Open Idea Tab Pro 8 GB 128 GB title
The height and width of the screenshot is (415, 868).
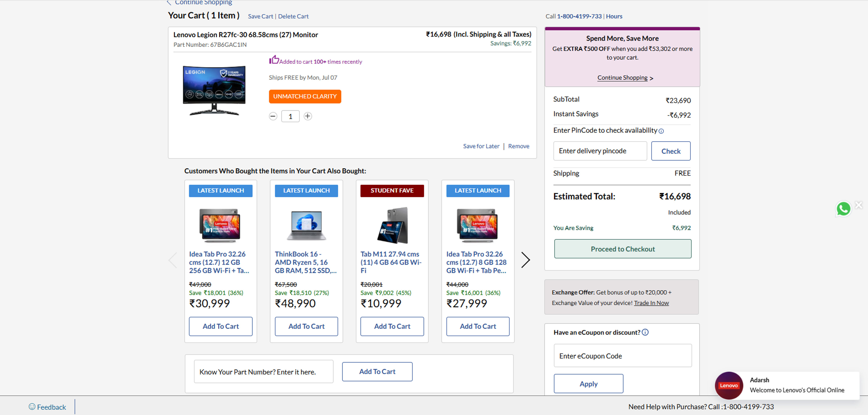point(476,262)
